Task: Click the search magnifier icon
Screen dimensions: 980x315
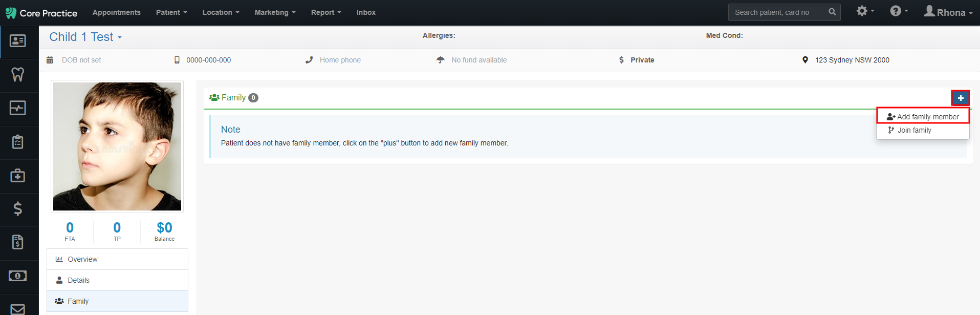Action: coord(832,12)
